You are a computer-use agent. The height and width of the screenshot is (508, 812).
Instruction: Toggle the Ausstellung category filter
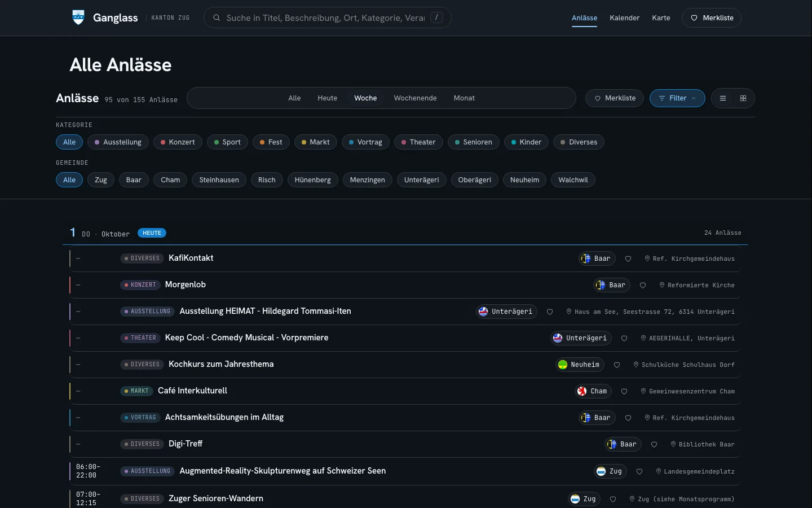pos(118,142)
